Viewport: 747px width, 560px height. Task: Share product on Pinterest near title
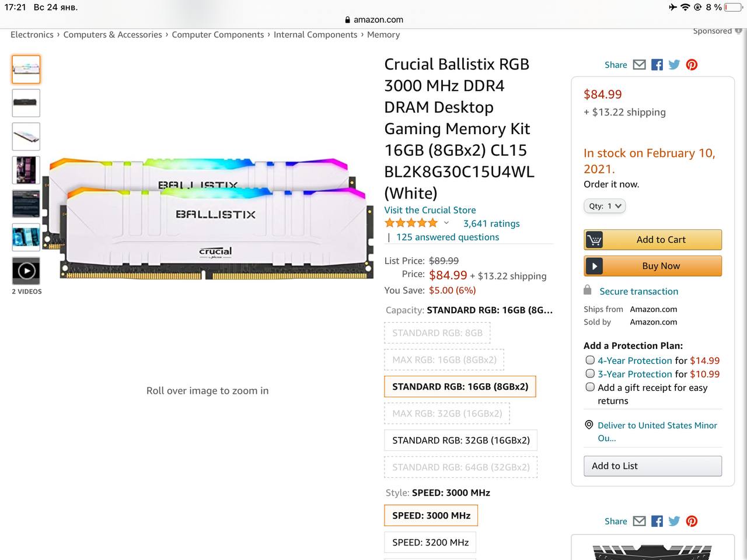(692, 65)
